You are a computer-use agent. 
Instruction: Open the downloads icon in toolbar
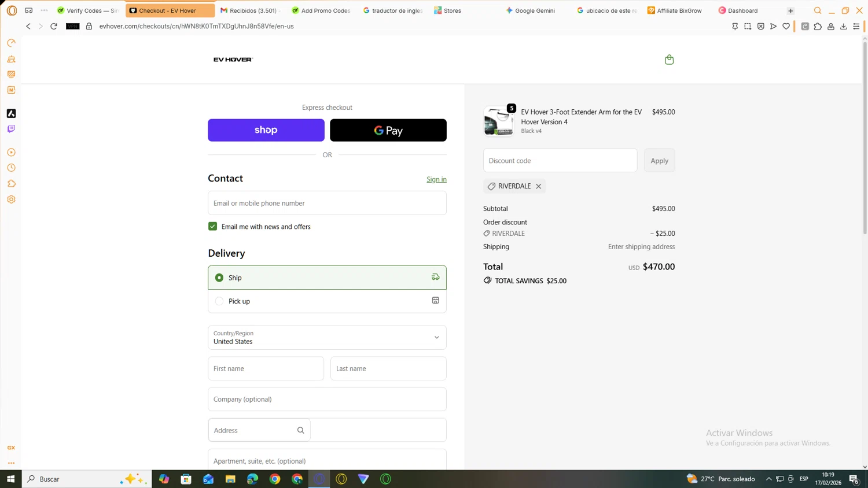click(x=843, y=26)
